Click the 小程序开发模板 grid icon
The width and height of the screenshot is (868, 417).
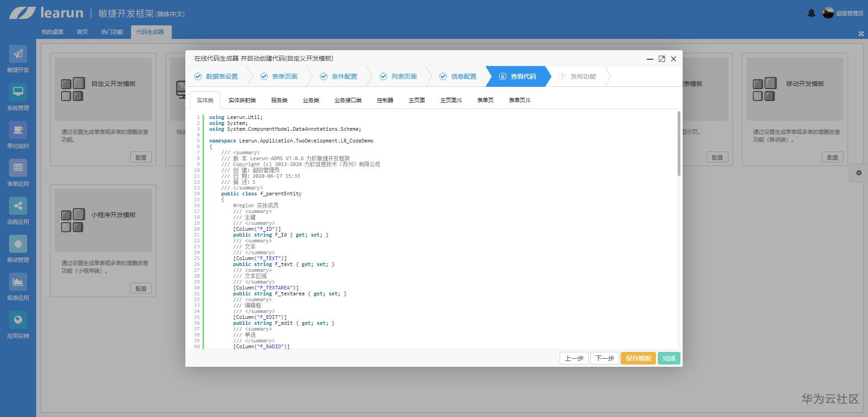(x=73, y=220)
